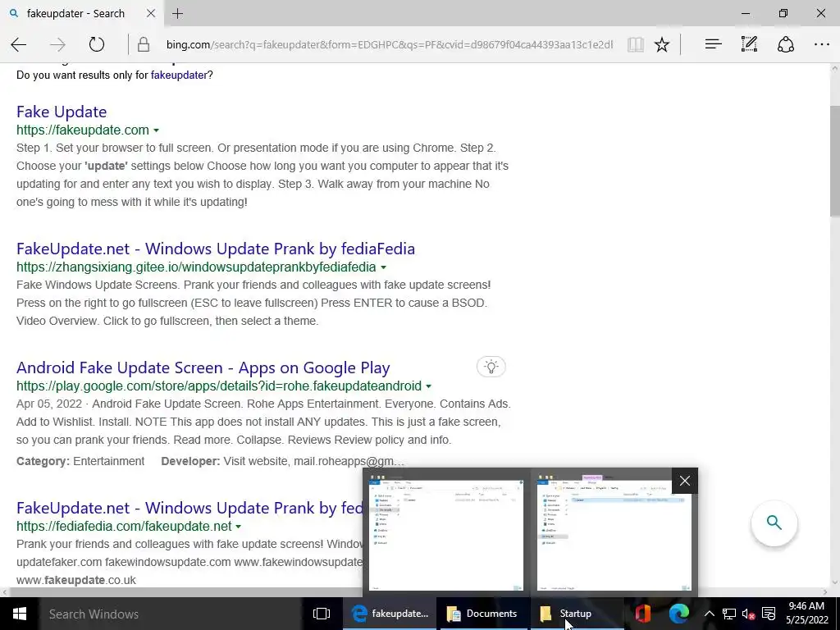Expand zhangsixiang.gitee.io URL dropdown arrow
This screenshot has height=630, width=840.
[x=383, y=267]
